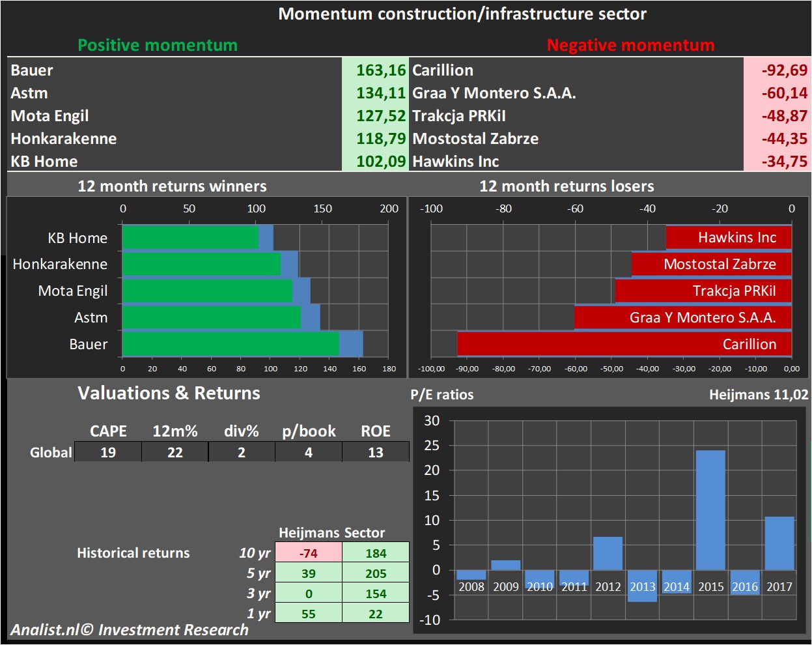Select Sector 5 yr return cell 205

tap(376, 573)
